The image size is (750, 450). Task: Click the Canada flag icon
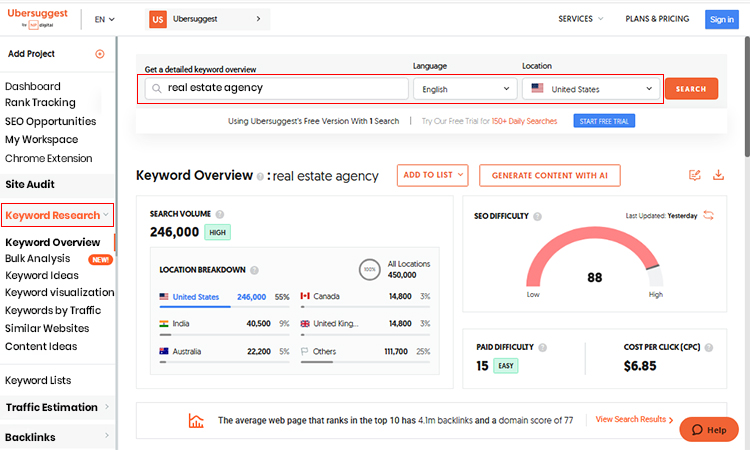(x=305, y=296)
